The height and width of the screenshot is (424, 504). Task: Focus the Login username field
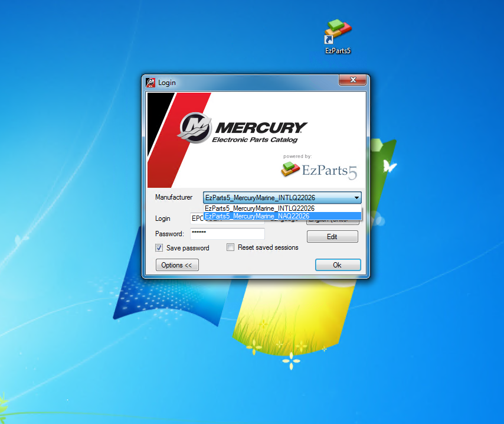[197, 218]
